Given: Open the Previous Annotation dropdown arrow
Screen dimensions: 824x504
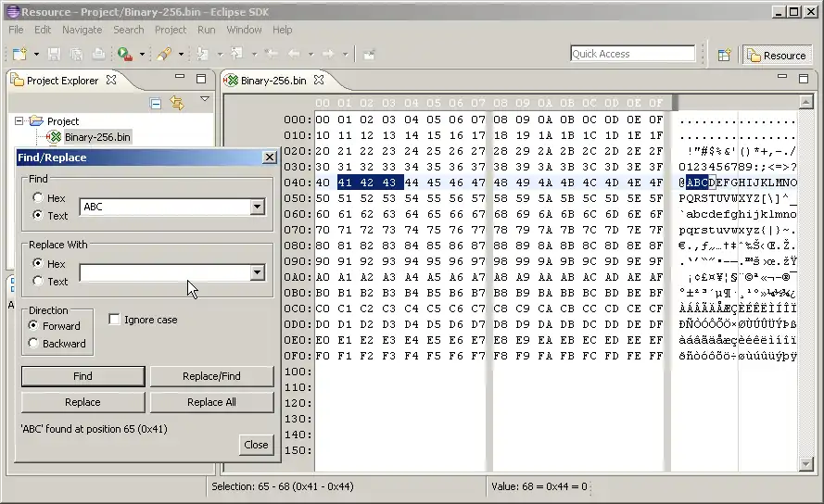Looking at the screenshot, I should [254, 54].
